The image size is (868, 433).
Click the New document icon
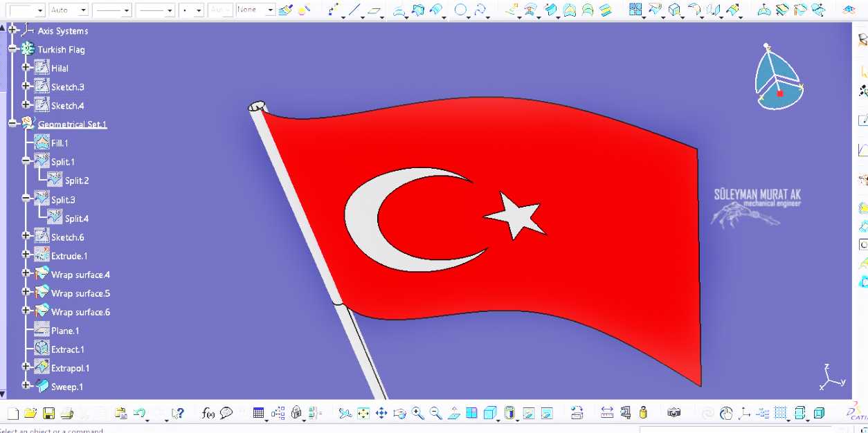click(x=12, y=413)
